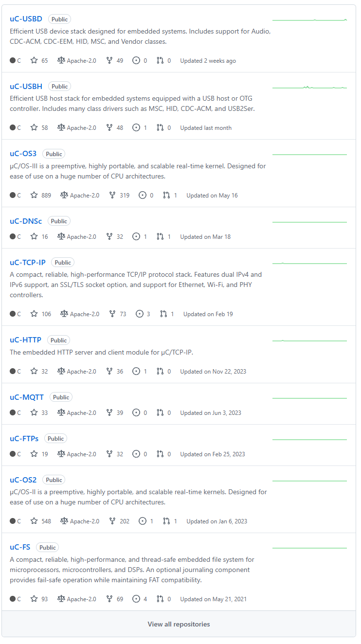Click View all repositories
The image size is (361, 644).
click(x=179, y=624)
